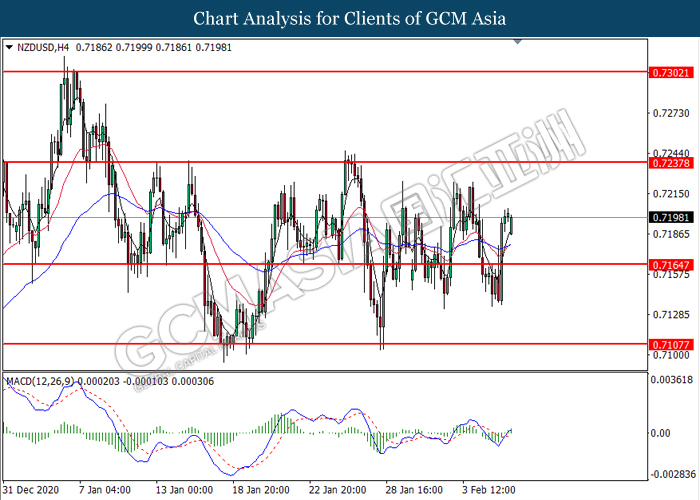Viewport: 700px width, 500px height.
Task: Click the MACD(12,26,9) indicator label
Action: [40, 381]
